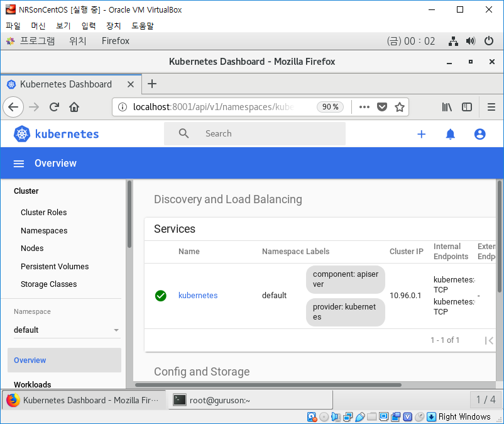
Task: Open Namespaces in sidebar
Action: coord(44,231)
